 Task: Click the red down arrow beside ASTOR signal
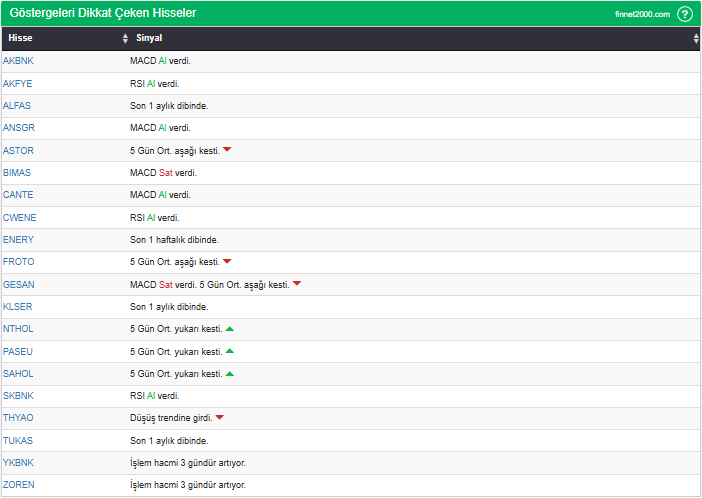coord(227,150)
